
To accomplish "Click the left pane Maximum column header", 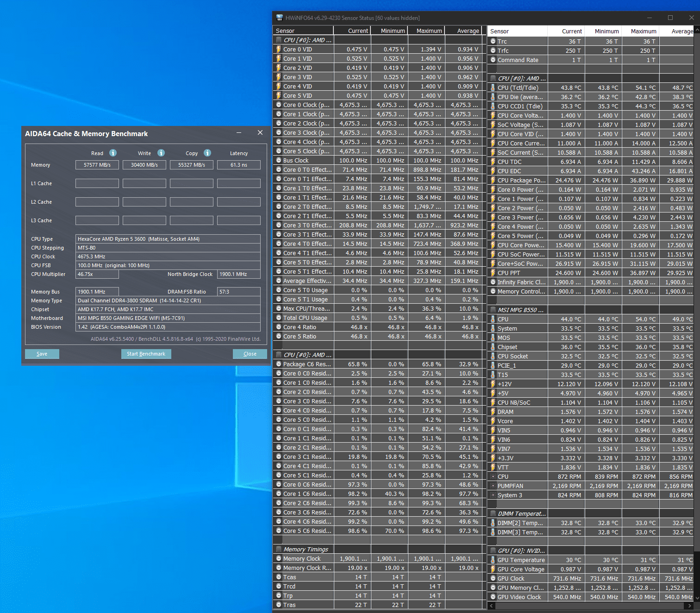I will 426,31.
